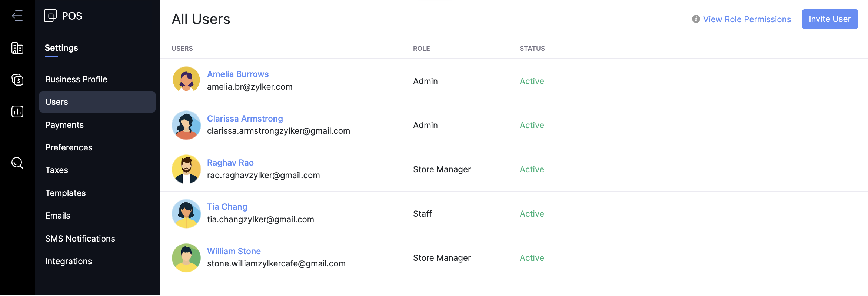Open the View Role Permissions link
The height and width of the screenshot is (296, 868).
click(x=747, y=19)
